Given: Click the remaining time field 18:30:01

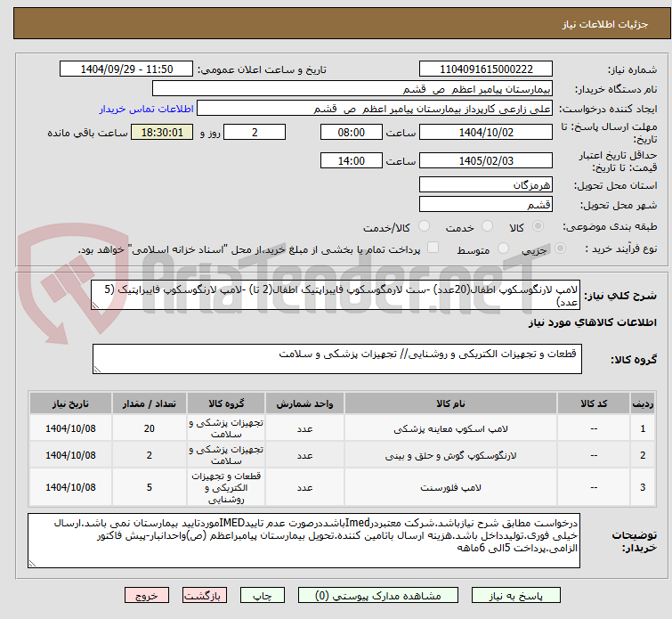Looking at the screenshot, I should click(162, 132).
